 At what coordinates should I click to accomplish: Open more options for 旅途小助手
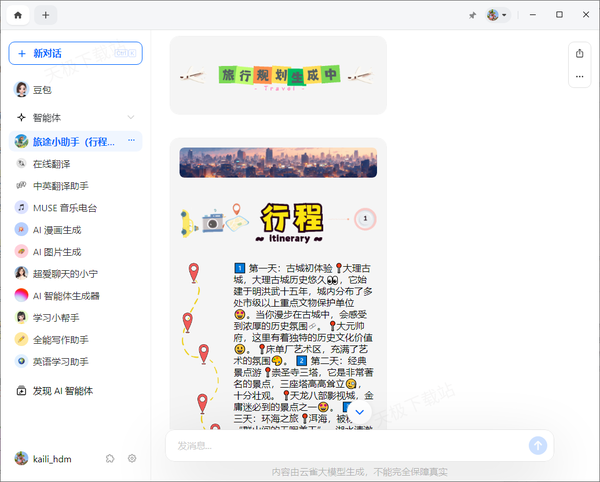pos(131,140)
